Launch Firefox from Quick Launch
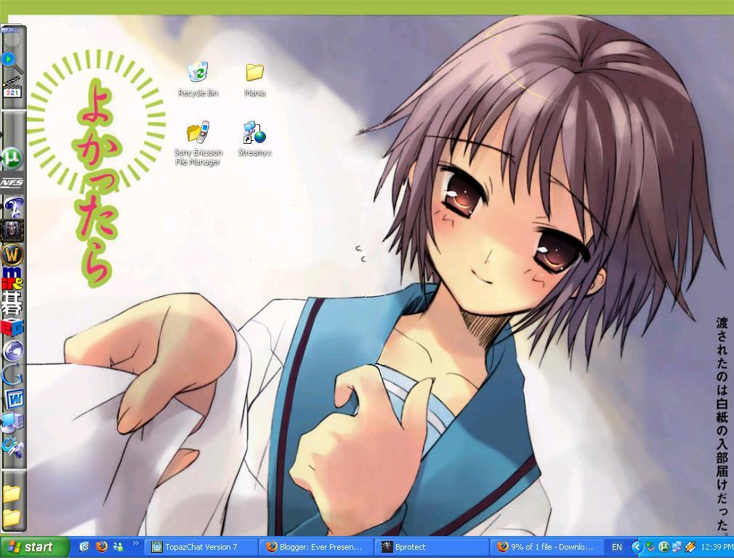This screenshot has width=734, height=560. click(x=102, y=546)
